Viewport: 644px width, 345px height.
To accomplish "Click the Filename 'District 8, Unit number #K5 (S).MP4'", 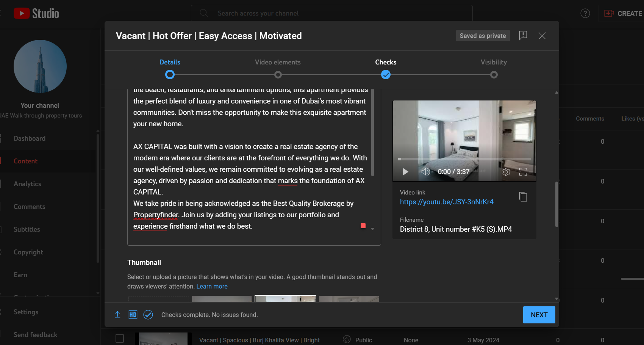I will pos(456,229).
